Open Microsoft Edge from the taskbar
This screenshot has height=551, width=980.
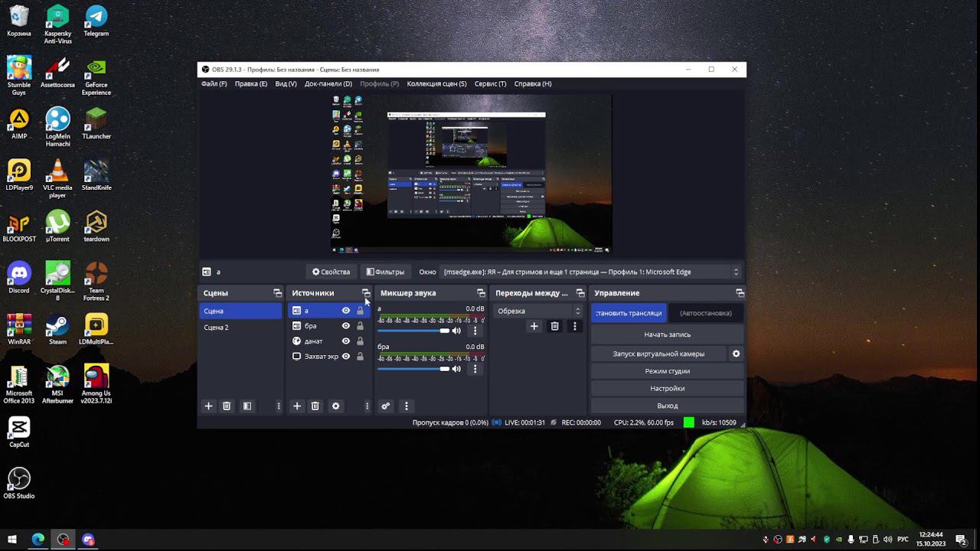(38, 540)
